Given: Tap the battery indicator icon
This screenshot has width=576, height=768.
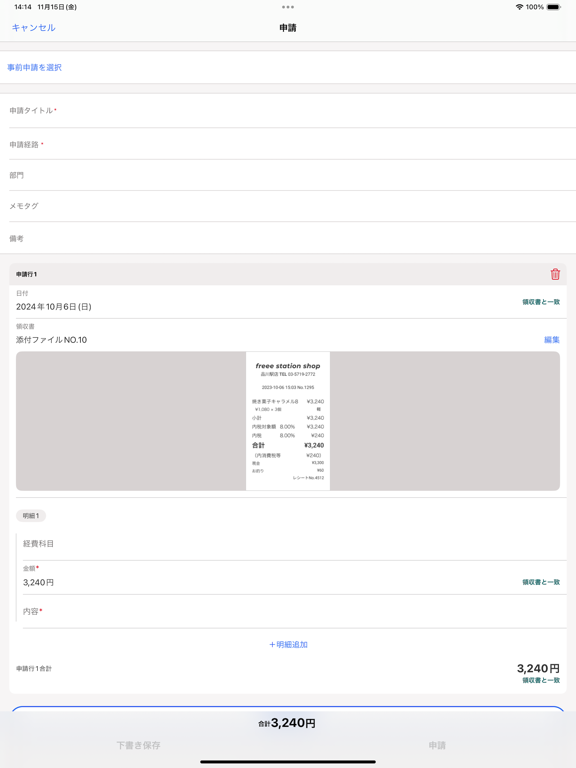Looking at the screenshot, I should click(553, 7).
